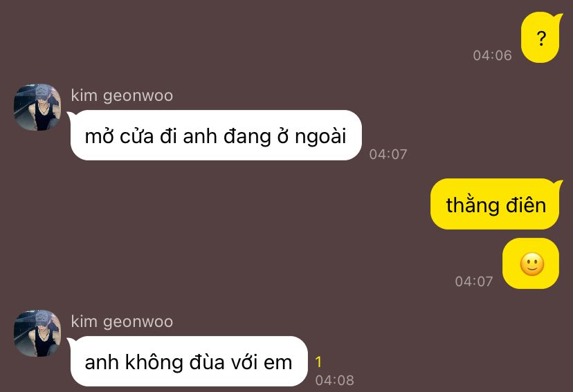This screenshot has height=392, width=573.
Task: Tap the lower kim geonwoo sender name
Action: [122, 321]
